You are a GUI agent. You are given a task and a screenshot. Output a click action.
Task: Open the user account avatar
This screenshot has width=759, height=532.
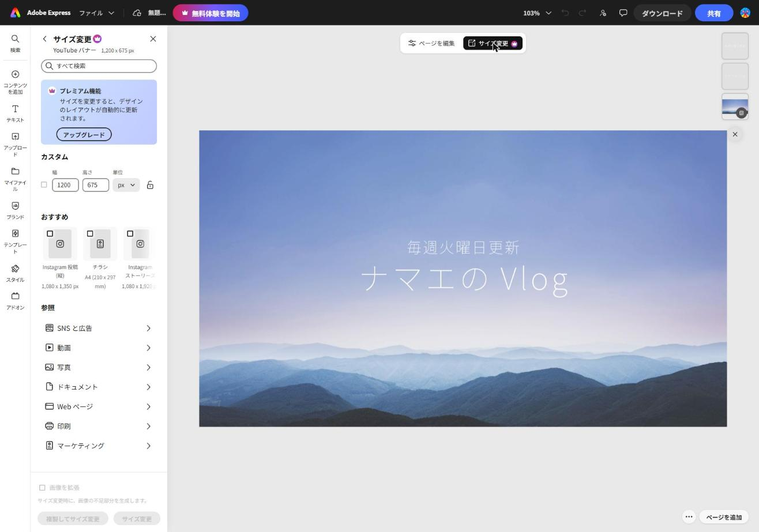click(745, 13)
